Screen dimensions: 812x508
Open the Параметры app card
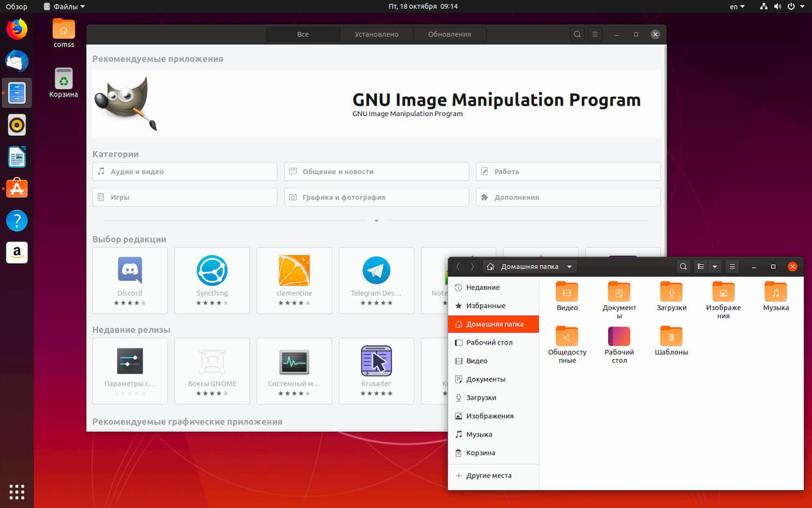[x=130, y=371]
